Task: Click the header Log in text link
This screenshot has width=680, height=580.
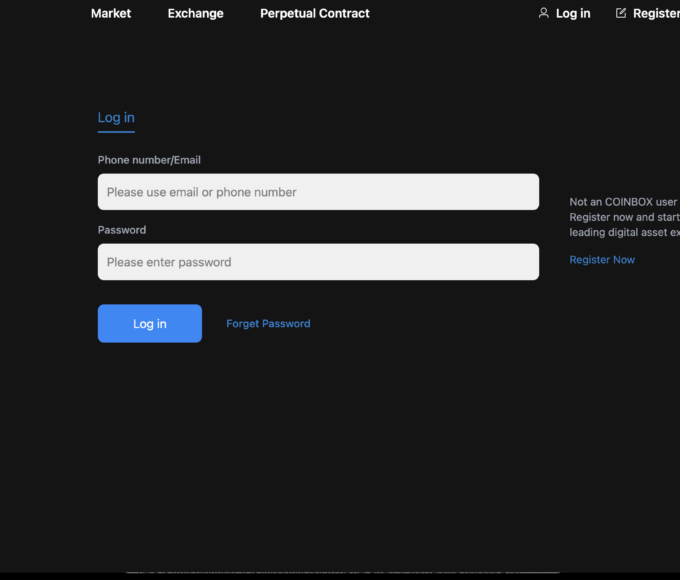Action: (x=573, y=13)
